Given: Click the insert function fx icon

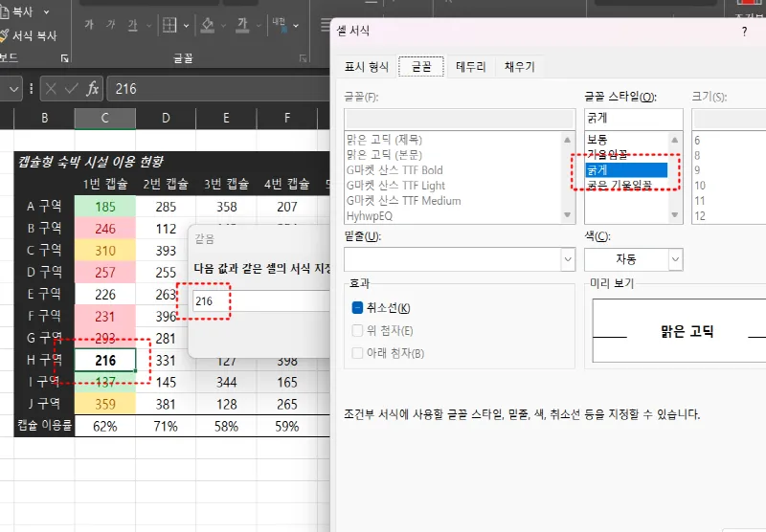Looking at the screenshot, I should pyautogui.click(x=92, y=89).
